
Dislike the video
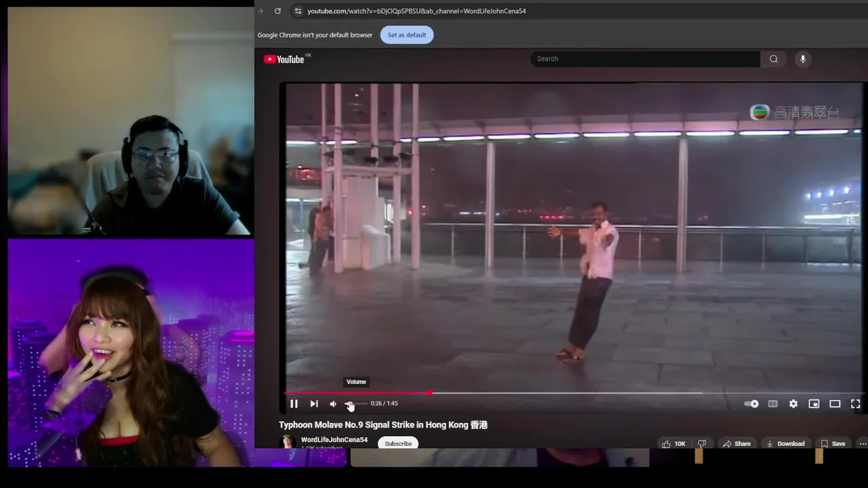tap(702, 444)
